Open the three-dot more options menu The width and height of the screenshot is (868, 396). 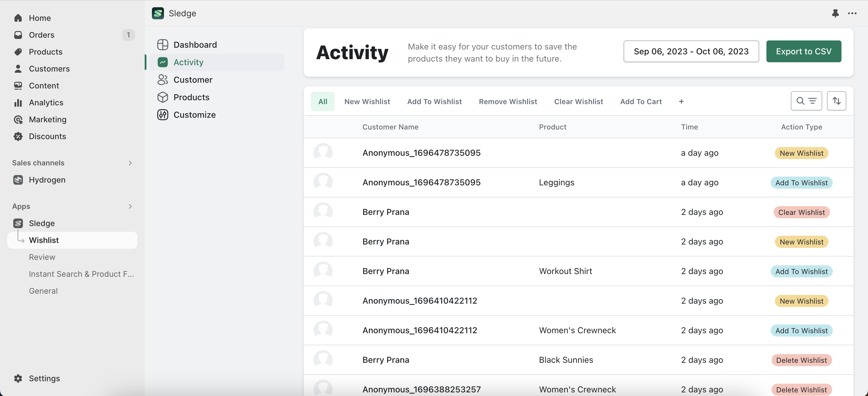pyautogui.click(x=852, y=13)
